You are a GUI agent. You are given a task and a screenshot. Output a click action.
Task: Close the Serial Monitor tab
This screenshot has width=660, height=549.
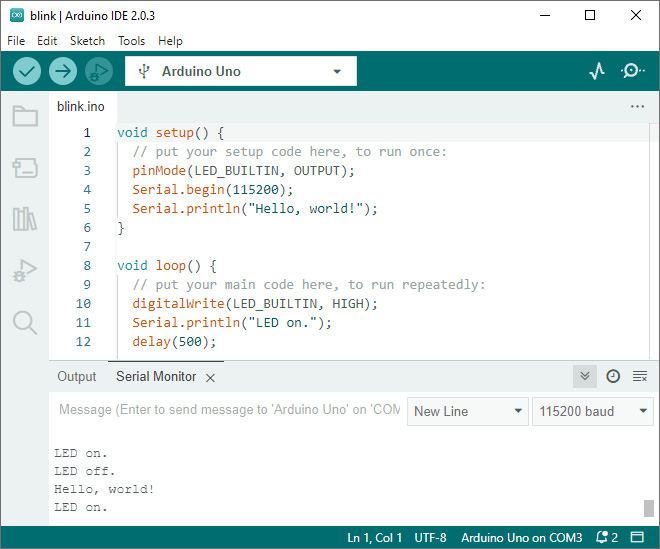[x=210, y=378]
